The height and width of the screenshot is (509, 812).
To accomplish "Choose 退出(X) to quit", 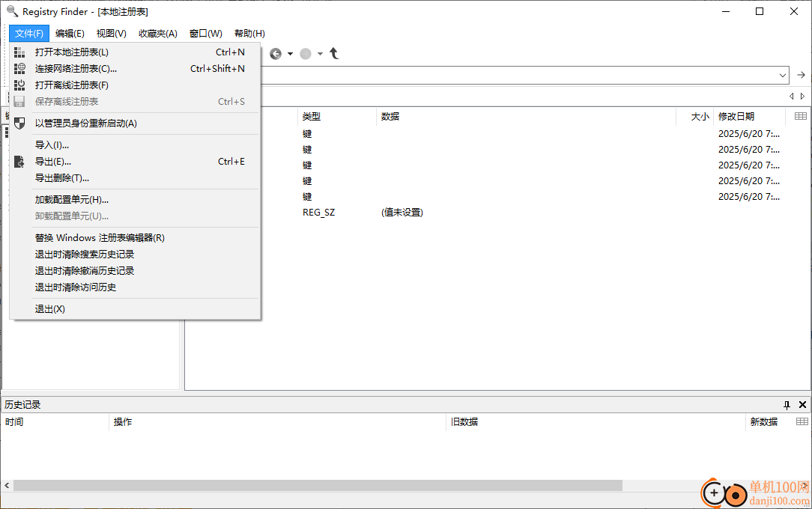I will (135, 309).
